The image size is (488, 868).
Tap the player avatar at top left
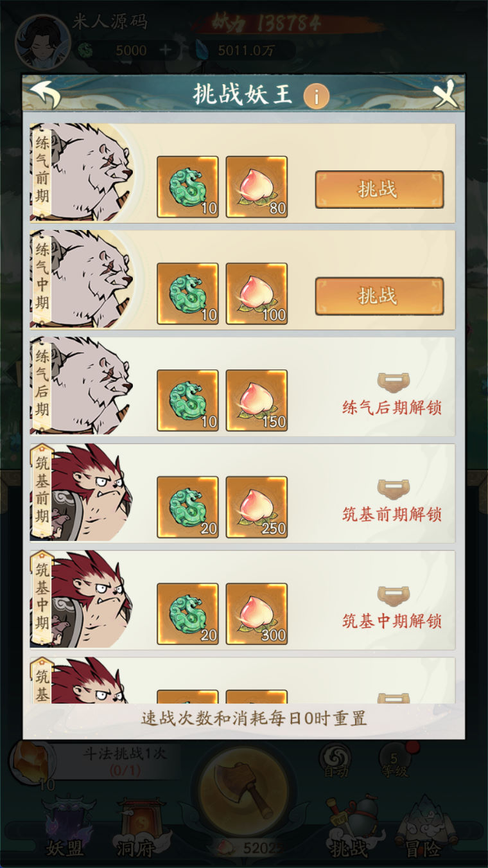(42, 42)
